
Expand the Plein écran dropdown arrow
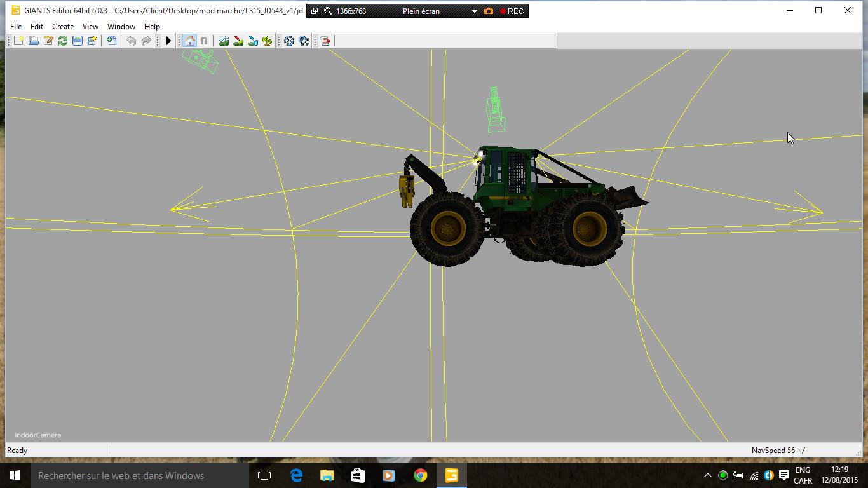(x=474, y=11)
